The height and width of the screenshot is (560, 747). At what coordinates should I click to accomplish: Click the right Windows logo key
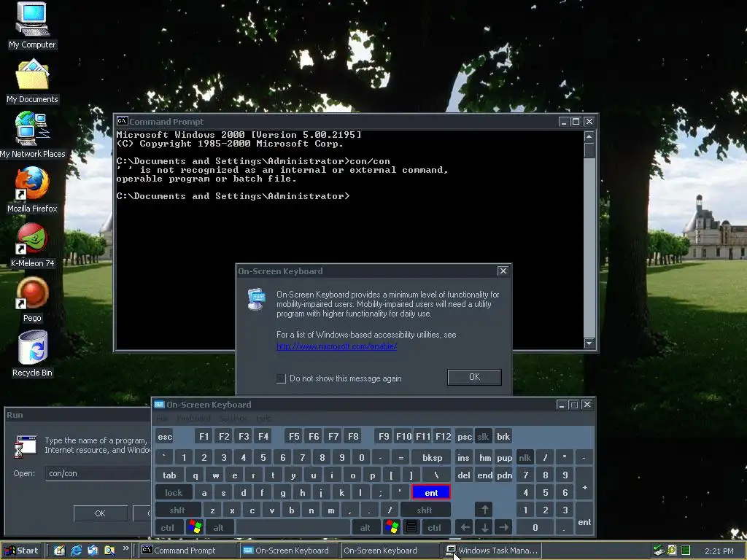[392, 527]
